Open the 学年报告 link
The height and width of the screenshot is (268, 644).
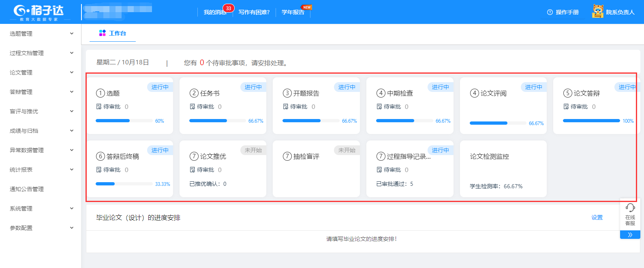pos(293,12)
